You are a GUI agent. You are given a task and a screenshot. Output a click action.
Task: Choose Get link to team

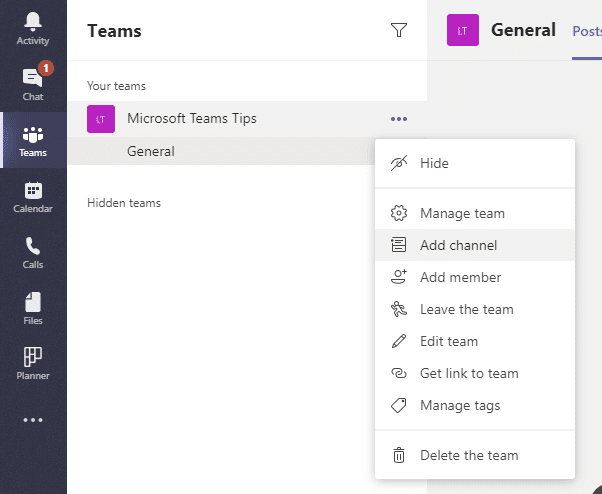click(475, 373)
